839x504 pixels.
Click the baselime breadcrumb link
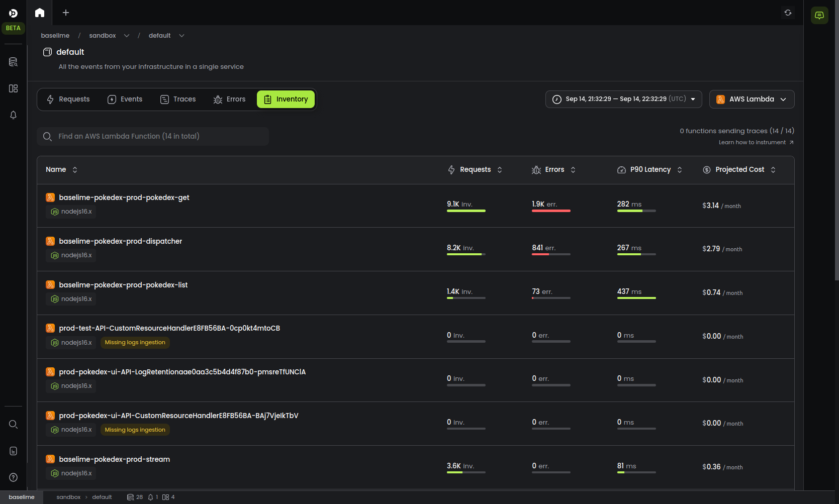click(x=55, y=36)
